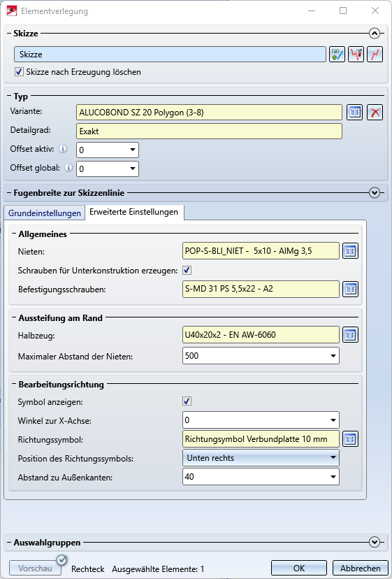
Task: Maximize the Elementverlegung window
Action: click(x=343, y=10)
